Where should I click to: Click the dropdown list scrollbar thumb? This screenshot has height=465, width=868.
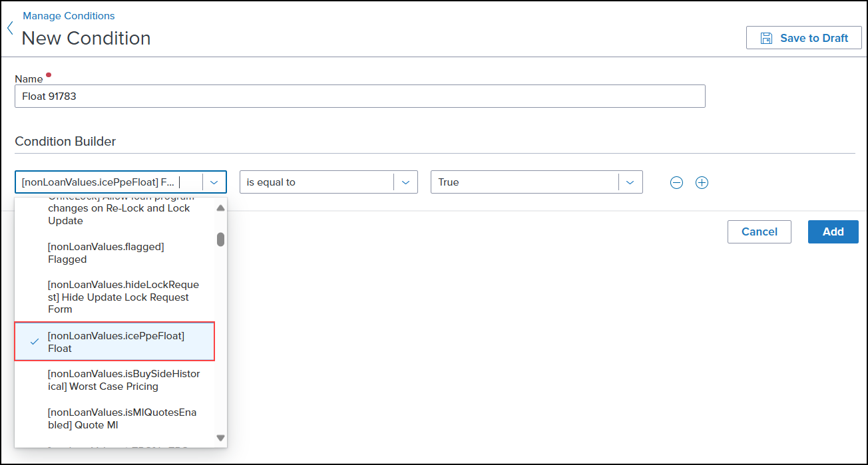(x=220, y=239)
